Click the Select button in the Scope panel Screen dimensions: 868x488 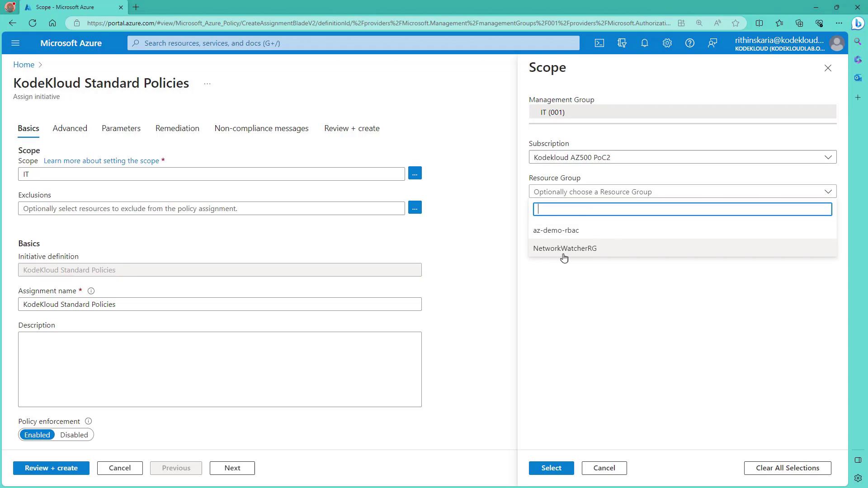pyautogui.click(x=551, y=468)
